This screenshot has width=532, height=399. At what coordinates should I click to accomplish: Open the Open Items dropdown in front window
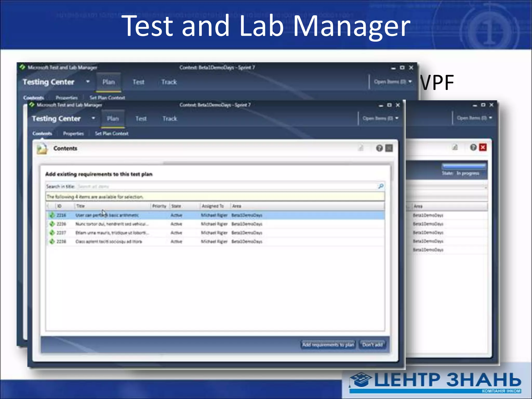point(380,118)
